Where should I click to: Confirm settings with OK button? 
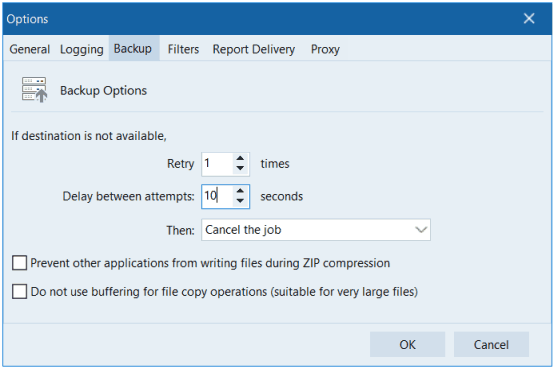coord(407,344)
